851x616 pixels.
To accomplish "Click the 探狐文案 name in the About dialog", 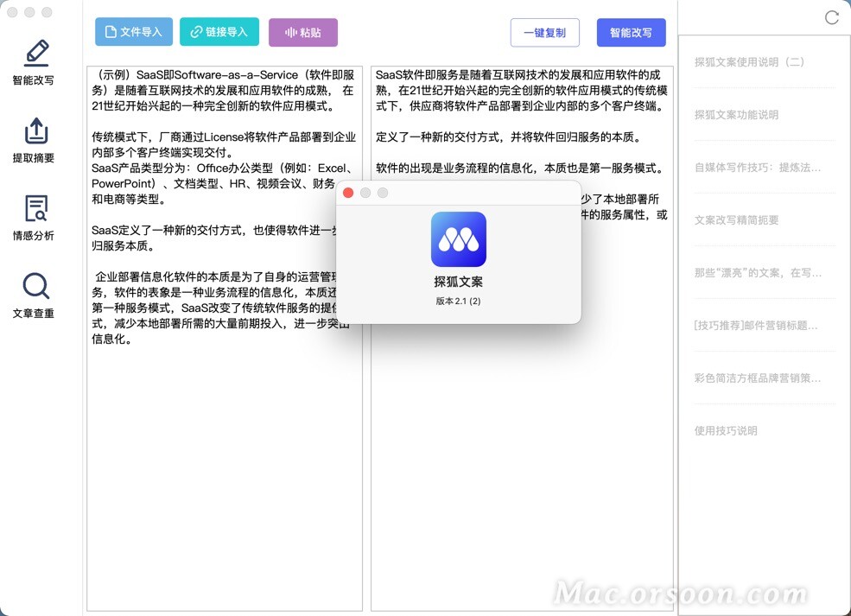I will point(459,282).
